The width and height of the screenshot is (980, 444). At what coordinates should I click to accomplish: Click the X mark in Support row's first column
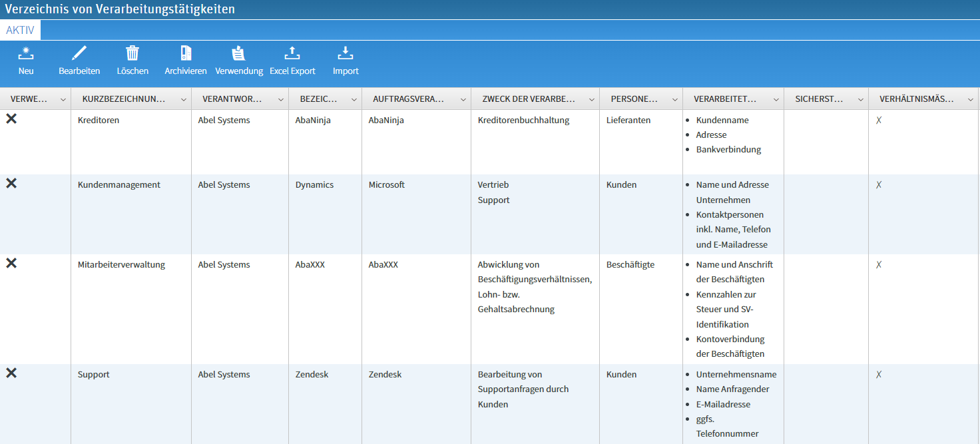(x=11, y=373)
